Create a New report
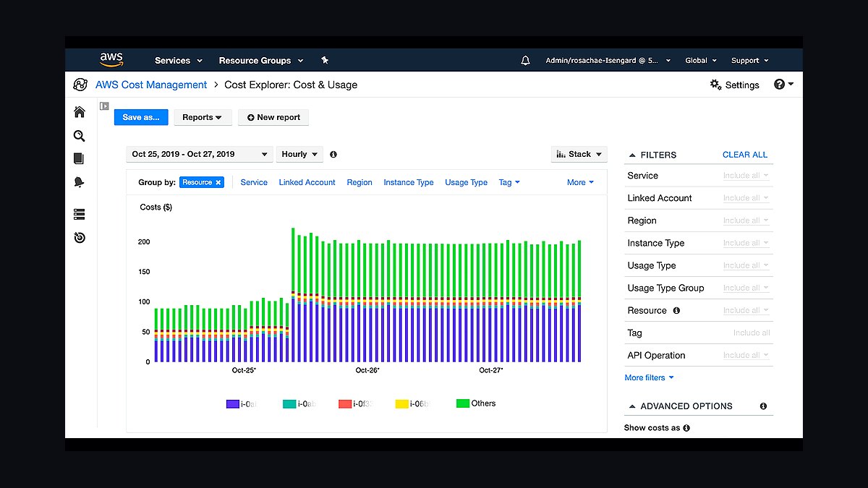868x488 pixels. coord(273,117)
